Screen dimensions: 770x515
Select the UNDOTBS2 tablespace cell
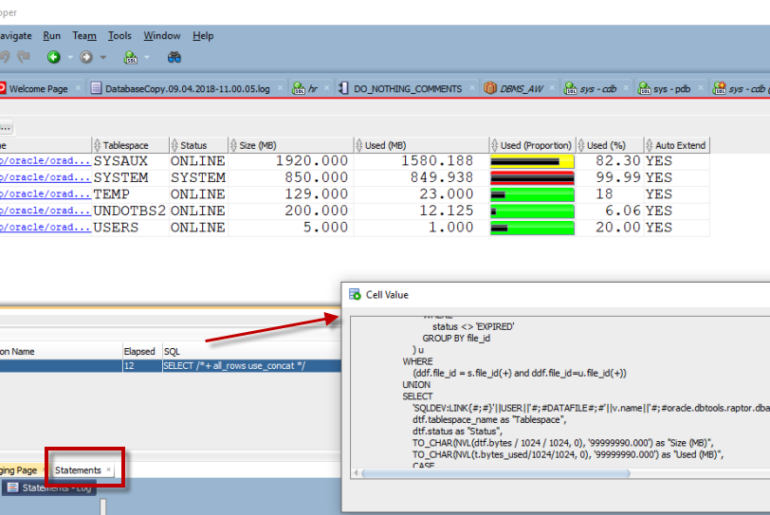130,212
